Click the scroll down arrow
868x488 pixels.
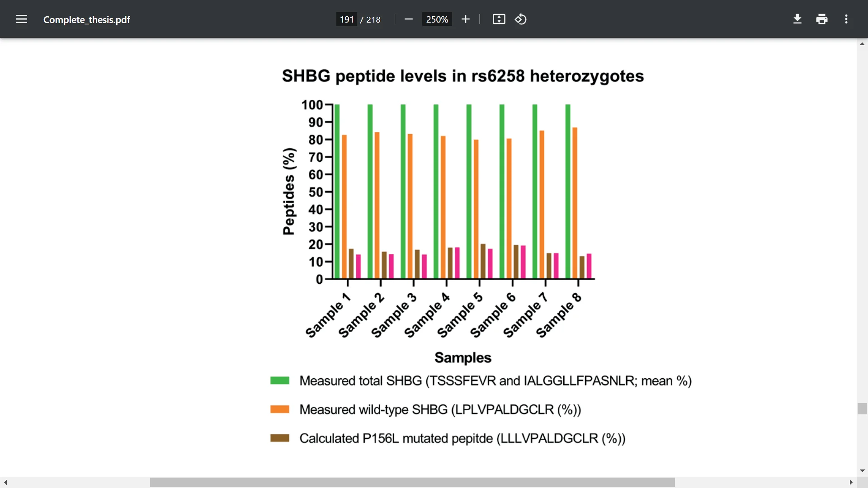(862, 471)
